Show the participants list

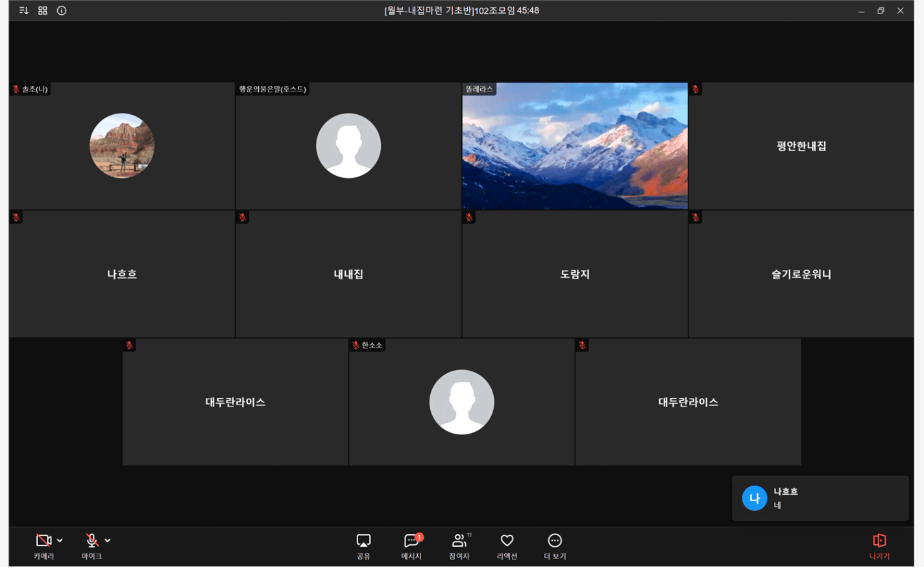[459, 546]
